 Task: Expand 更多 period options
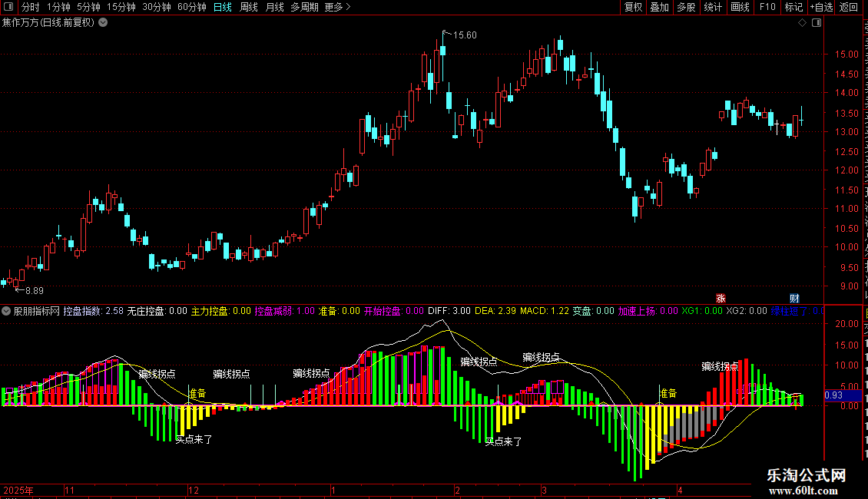pyautogui.click(x=337, y=7)
